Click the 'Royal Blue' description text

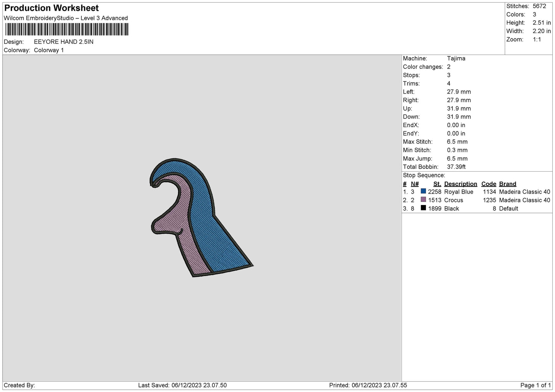click(x=459, y=192)
